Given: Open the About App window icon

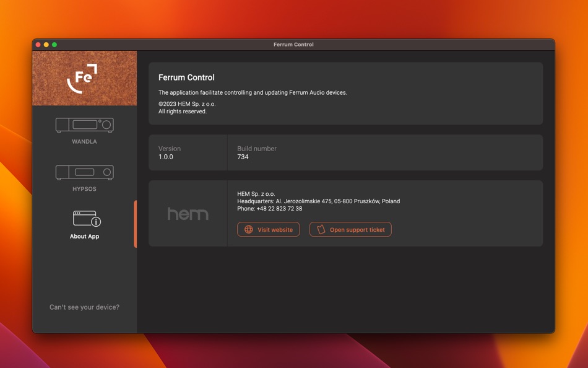Looking at the screenshot, I should point(87,219).
